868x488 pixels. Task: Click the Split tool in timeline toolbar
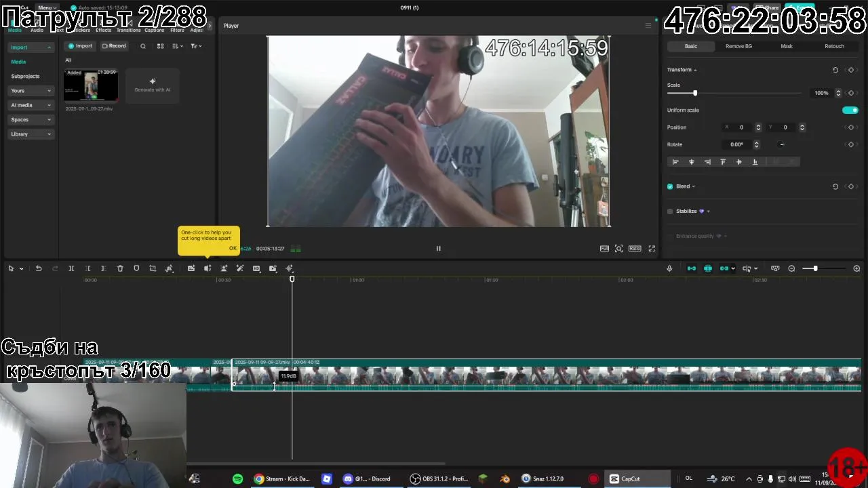click(71, 268)
